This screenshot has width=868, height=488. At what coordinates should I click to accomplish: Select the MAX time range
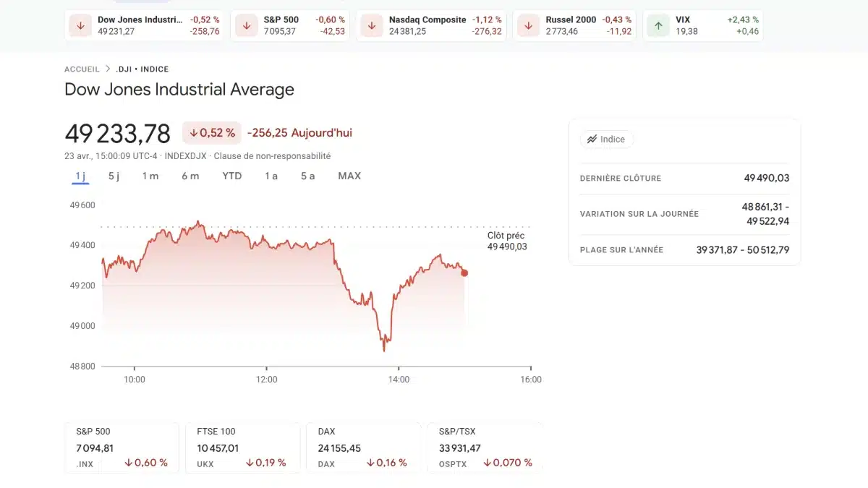(x=349, y=176)
